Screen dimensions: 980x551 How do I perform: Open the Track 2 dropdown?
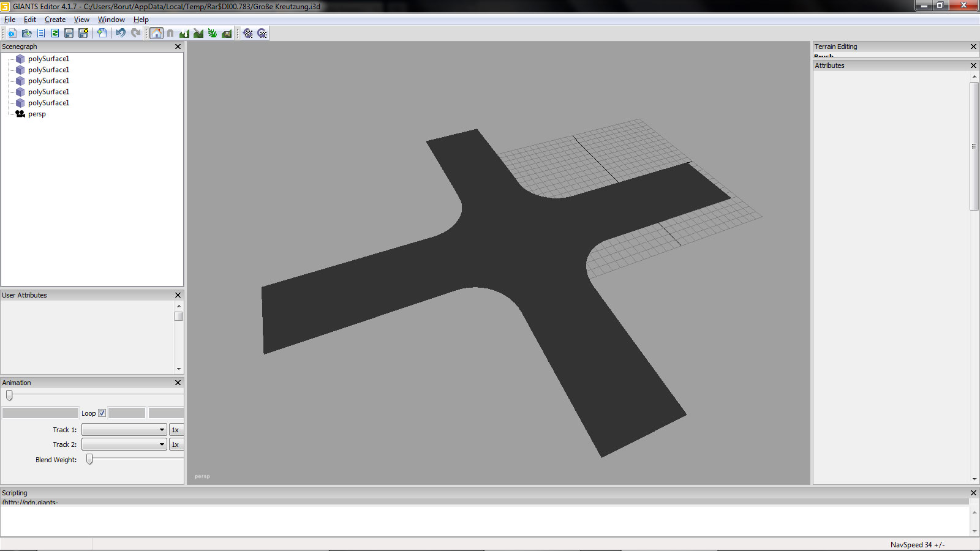click(124, 444)
